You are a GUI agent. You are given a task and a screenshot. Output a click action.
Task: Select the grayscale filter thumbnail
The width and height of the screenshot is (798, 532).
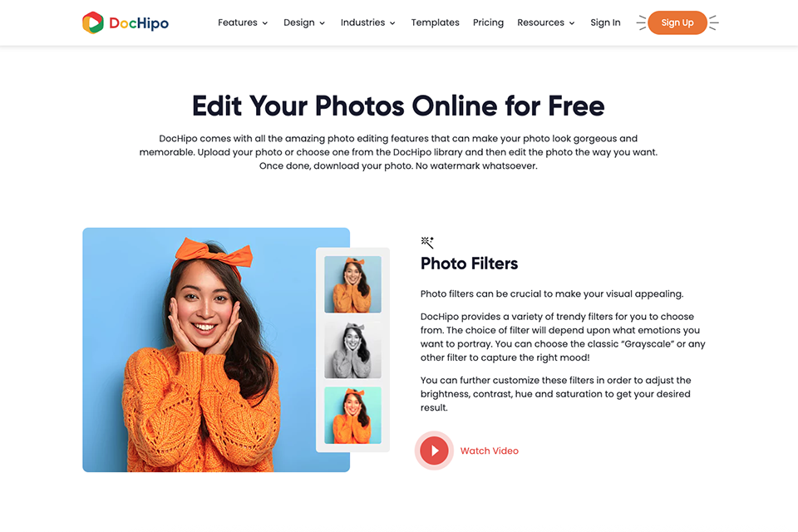coord(352,350)
